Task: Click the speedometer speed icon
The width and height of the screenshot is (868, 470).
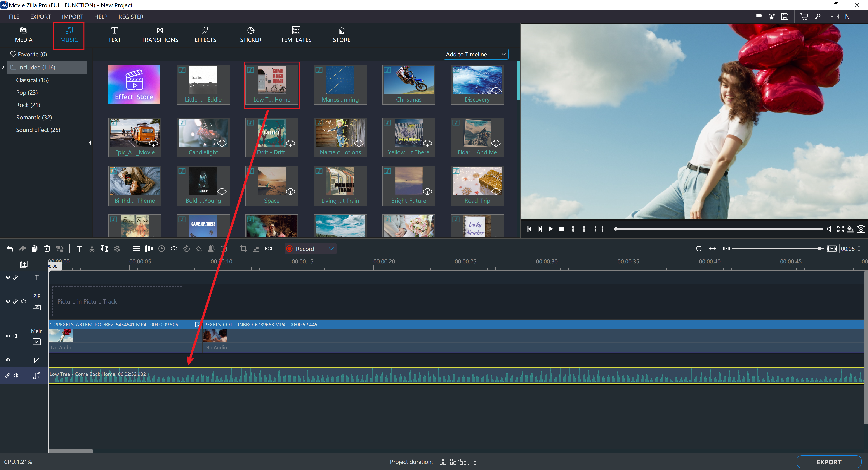Action: pos(174,249)
